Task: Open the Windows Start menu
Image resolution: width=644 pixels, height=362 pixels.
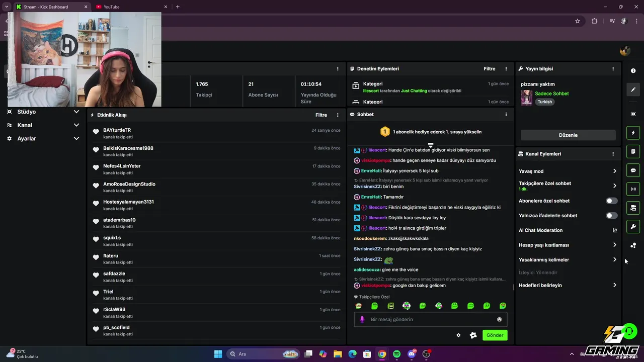Action: coord(218,354)
